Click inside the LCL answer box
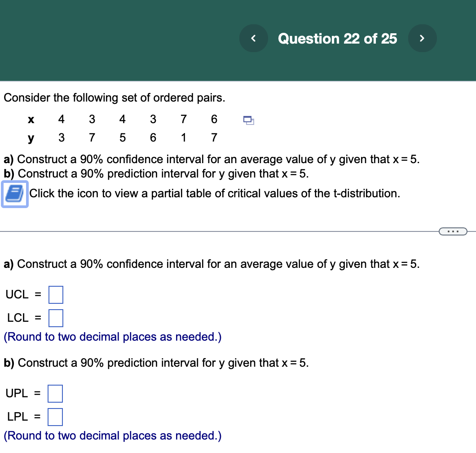 (x=56, y=318)
